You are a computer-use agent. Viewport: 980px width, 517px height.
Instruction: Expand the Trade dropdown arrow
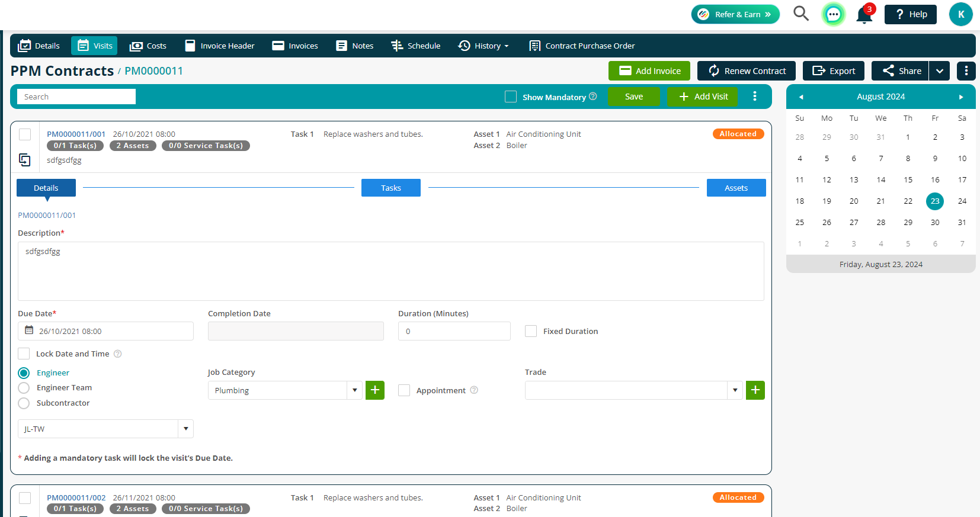click(735, 390)
